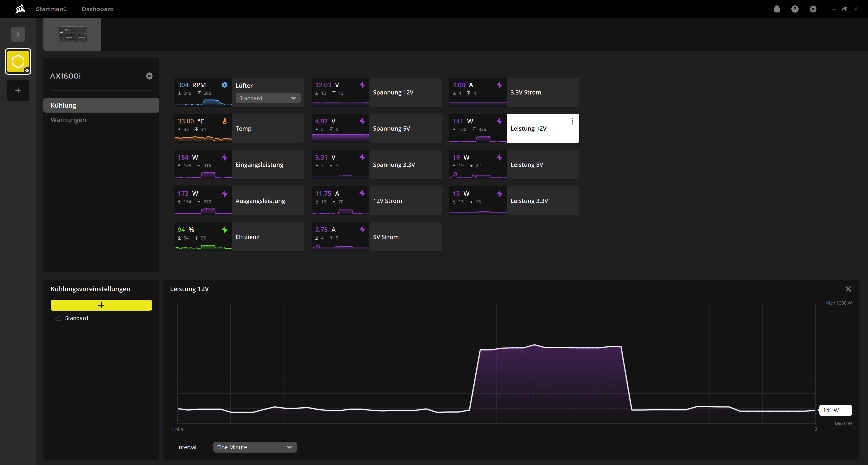
Task: Expand the sidebar with the chevron arrow
Action: click(x=18, y=34)
